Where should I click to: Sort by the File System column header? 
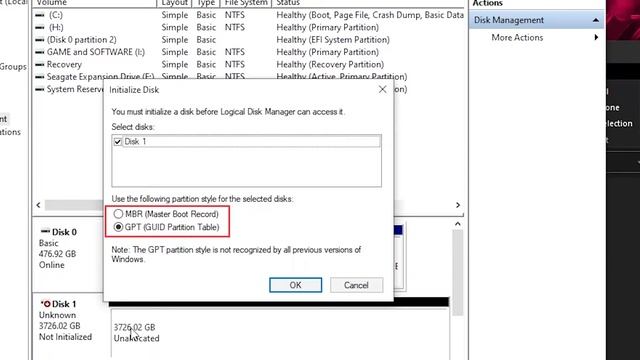pyautogui.click(x=246, y=3)
